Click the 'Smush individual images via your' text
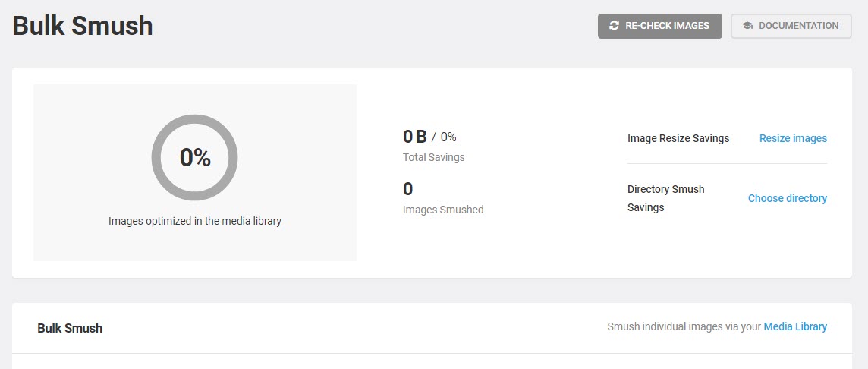 684,326
